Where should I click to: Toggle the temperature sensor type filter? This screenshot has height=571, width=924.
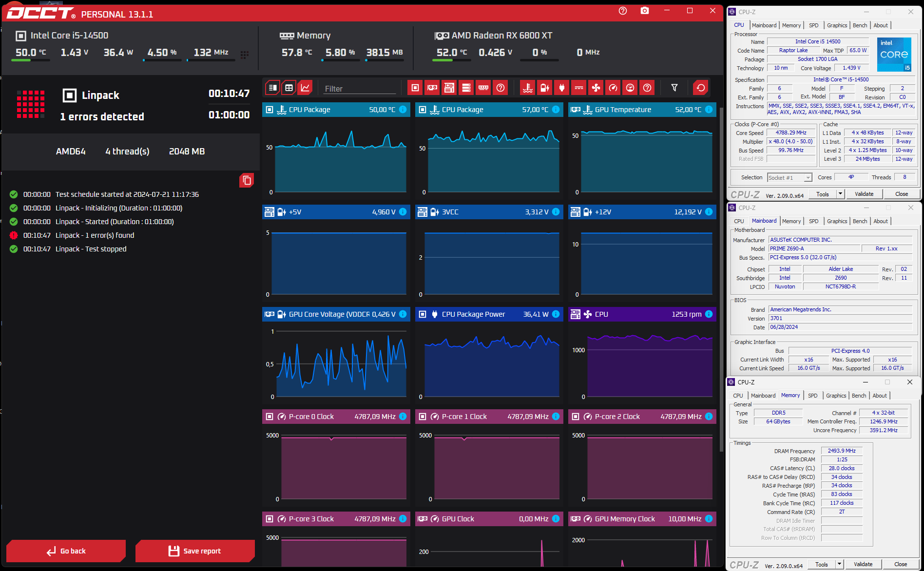528,88
